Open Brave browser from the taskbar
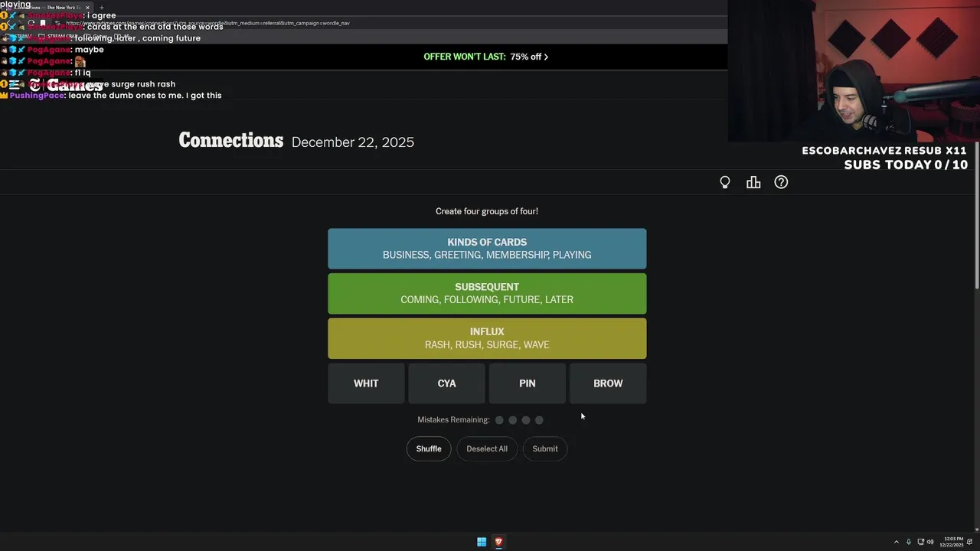The image size is (980, 551). [x=498, y=542]
